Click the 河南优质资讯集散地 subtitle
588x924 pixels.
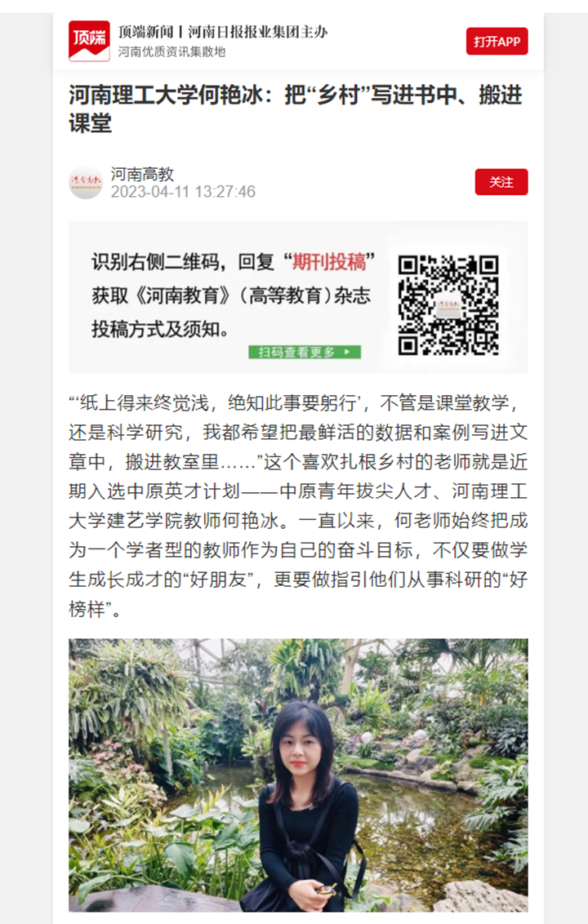(x=171, y=52)
